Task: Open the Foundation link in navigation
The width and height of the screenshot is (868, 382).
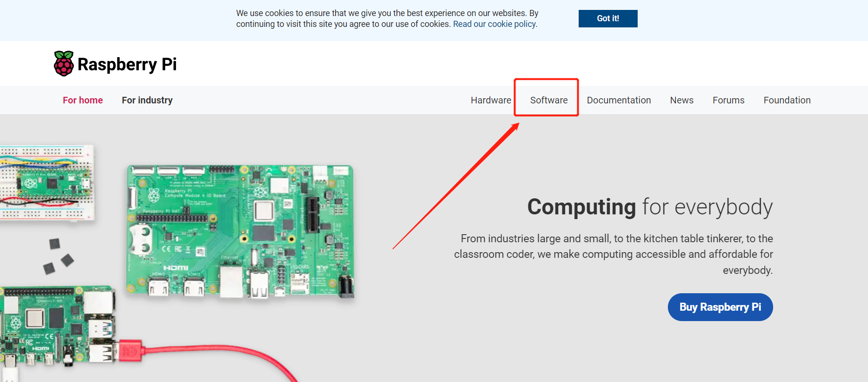Action: [787, 100]
